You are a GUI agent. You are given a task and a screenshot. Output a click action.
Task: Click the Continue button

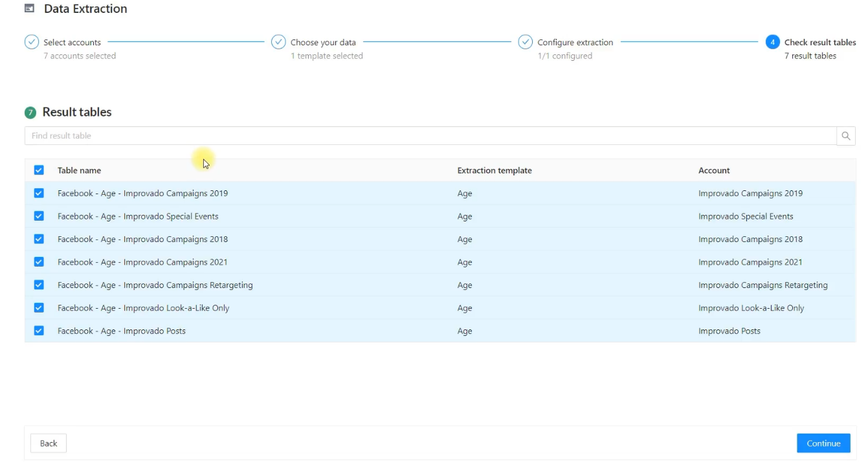823,443
